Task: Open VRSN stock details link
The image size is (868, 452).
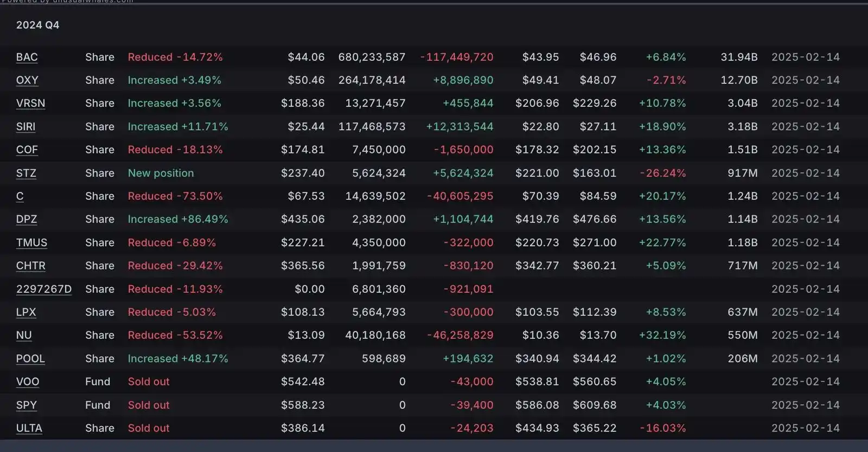Action: (x=30, y=104)
